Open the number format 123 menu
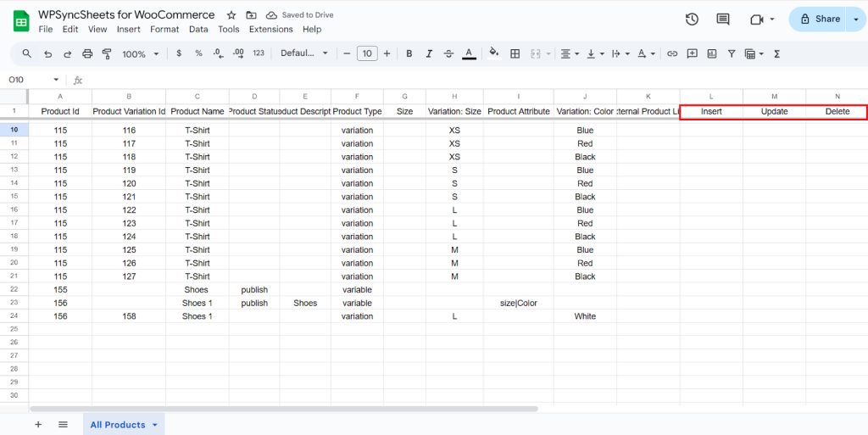 [x=259, y=53]
